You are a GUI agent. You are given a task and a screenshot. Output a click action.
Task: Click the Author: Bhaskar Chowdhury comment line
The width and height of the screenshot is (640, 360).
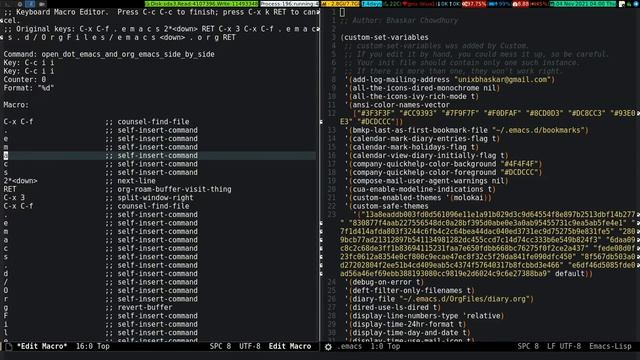[400, 20]
